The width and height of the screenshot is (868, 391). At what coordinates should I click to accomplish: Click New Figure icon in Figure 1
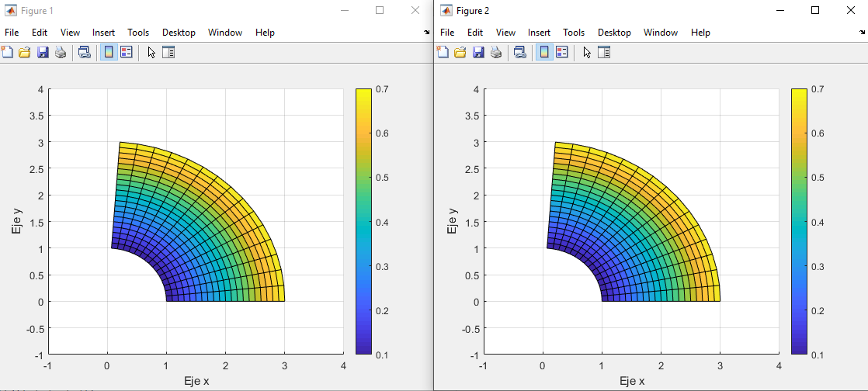[8, 52]
